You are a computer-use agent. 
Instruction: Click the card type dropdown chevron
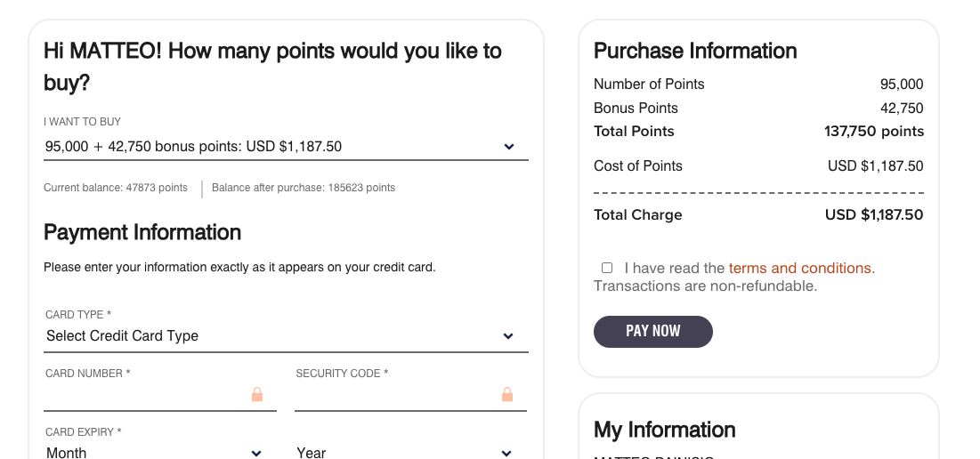coord(508,336)
